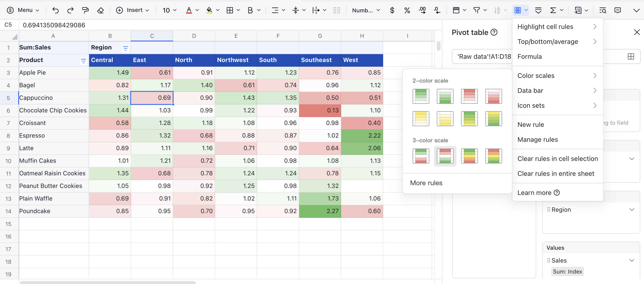The image size is (644, 284).
Task: Open the filter on Region header
Action: [125, 48]
